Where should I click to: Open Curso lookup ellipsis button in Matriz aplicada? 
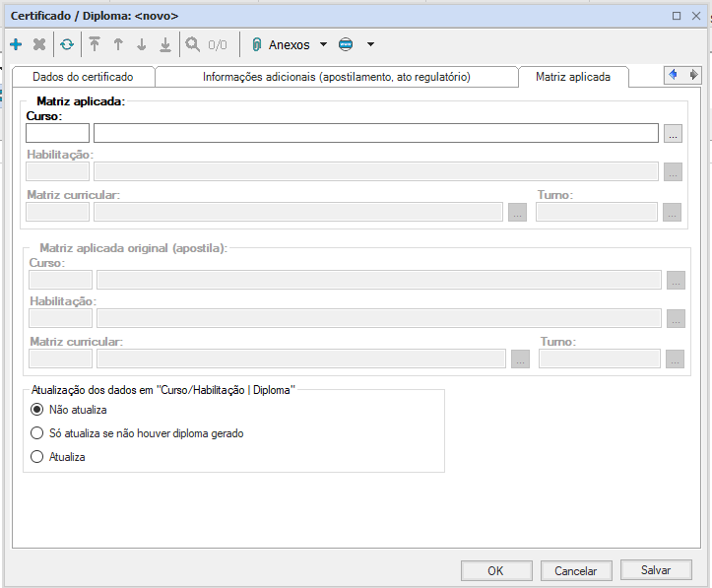coord(673,134)
